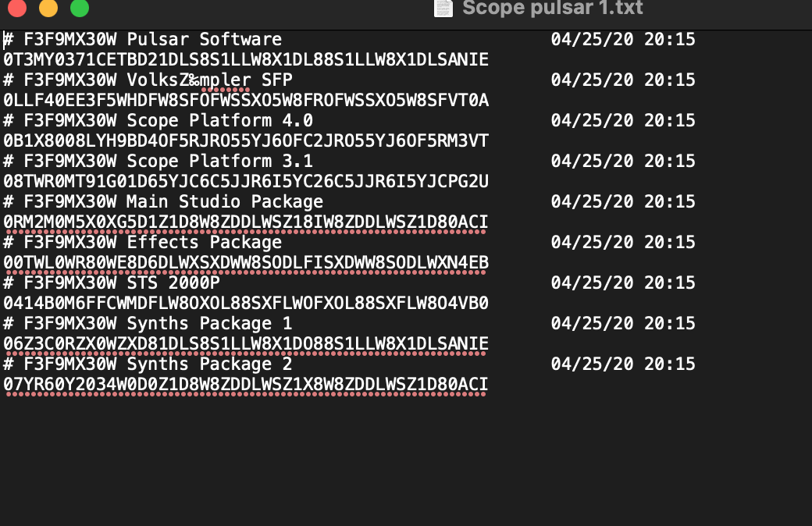Click the 'Scope pulsar 1.txt' window title
Screen dimensions: 812x526
553,8
